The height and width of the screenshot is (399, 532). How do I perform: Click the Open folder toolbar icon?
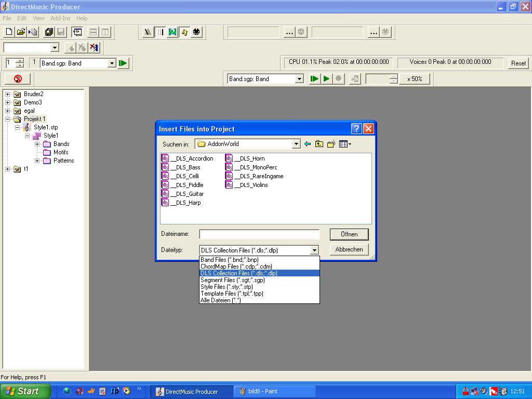pyautogui.click(x=21, y=32)
